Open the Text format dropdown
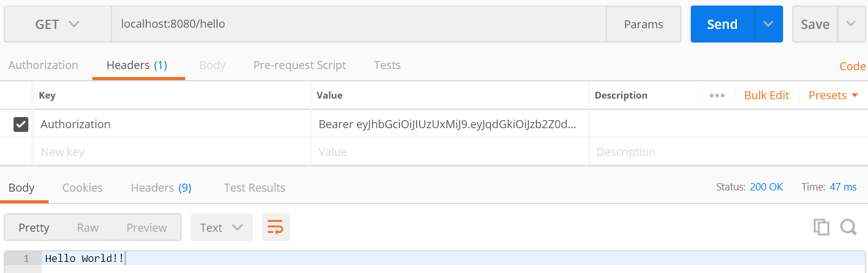The image size is (868, 273). pyautogui.click(x=222, y=227)
